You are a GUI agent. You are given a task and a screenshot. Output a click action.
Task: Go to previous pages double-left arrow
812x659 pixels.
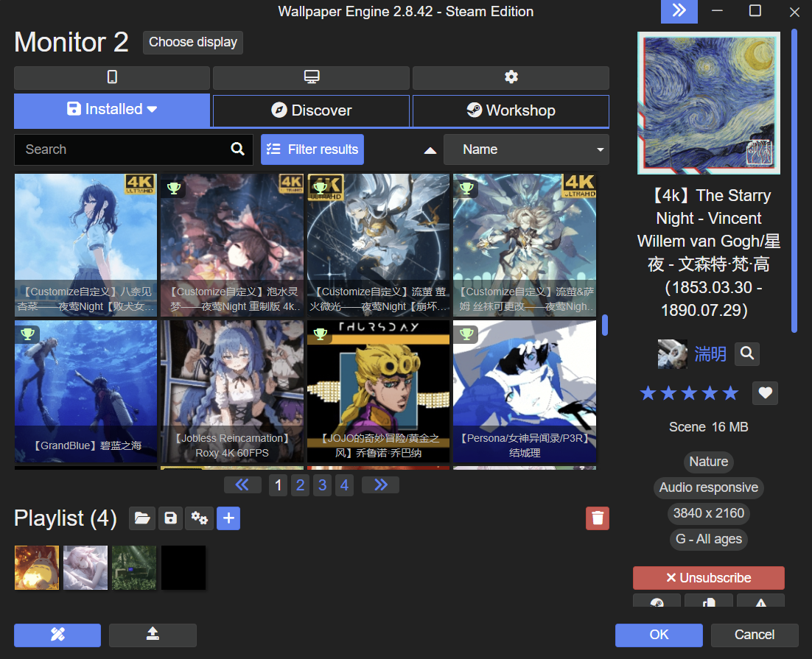tap(242, 485)
